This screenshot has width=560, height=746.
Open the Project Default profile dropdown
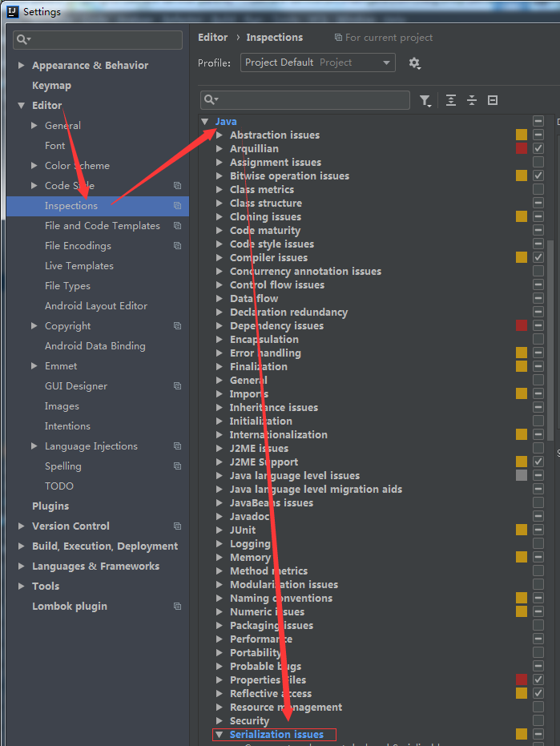click(x=318, y=63)
